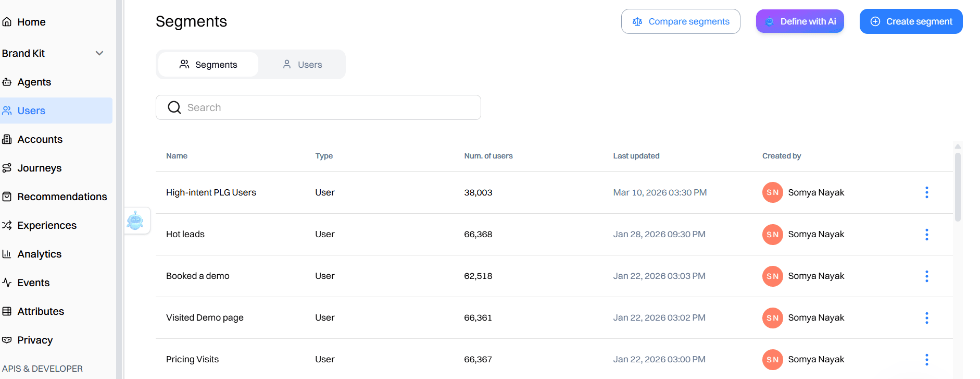Click user count 38,003
This screenshot has width=980, height=379.
point(478,192)
